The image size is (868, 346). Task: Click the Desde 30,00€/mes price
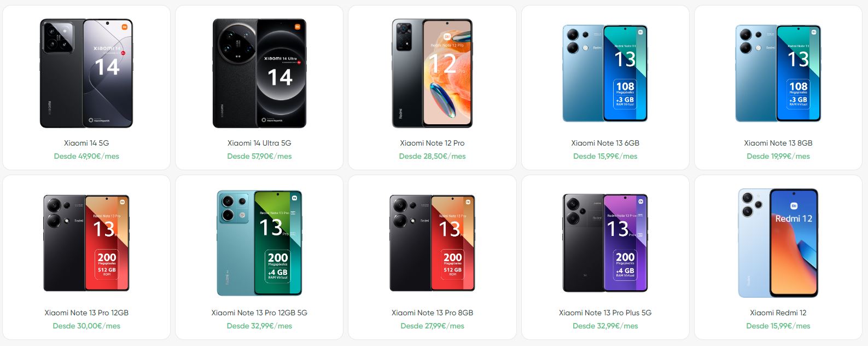coord(86,326)
